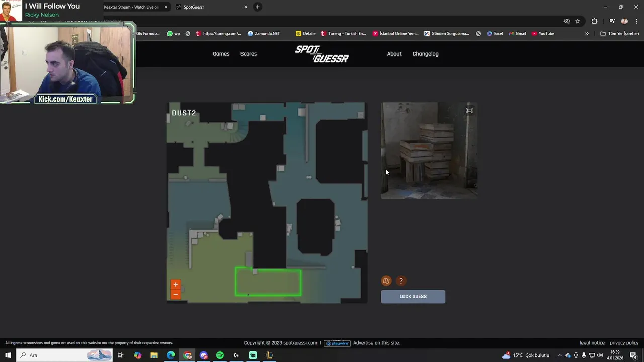Viewport: 644px width, 362px height.
Task: Open the volume control in tray
Action: [600, 355]
